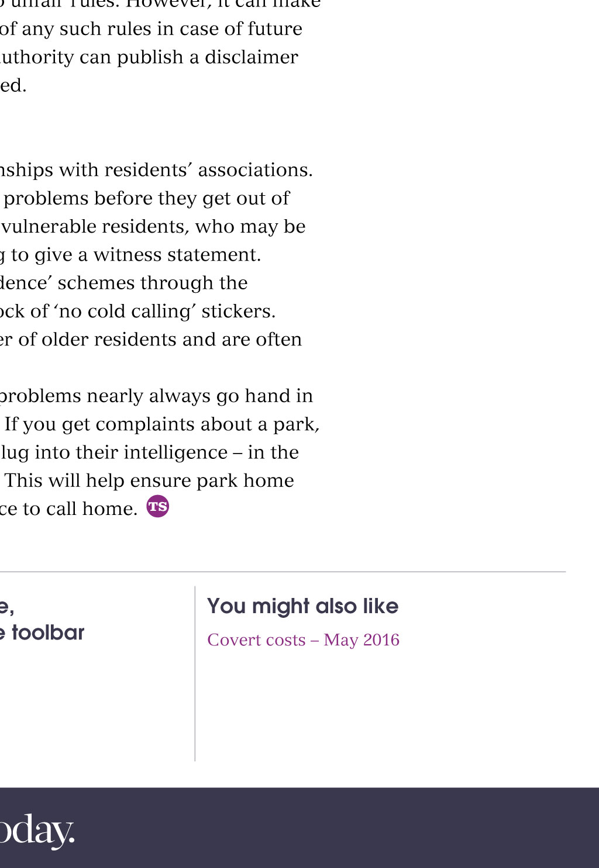Click the vertical divider beside You might also like
The width and height of the screenshot is (599, 868).
tap(195, 673)
